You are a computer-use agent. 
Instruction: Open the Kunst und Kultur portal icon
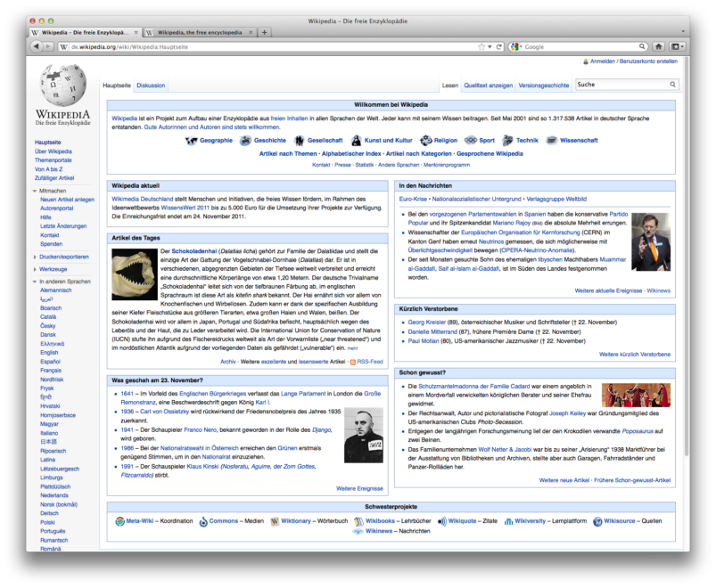click(356, 141)
